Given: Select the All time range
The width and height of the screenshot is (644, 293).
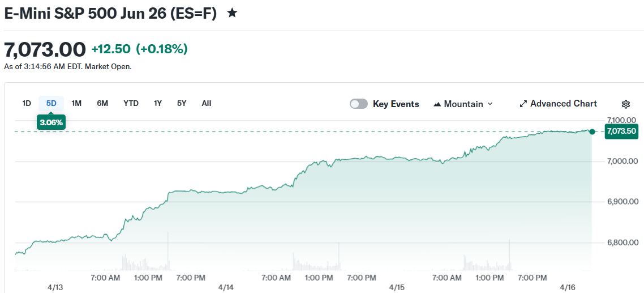Looking at the screenshot, I should [x=207, y=103].
